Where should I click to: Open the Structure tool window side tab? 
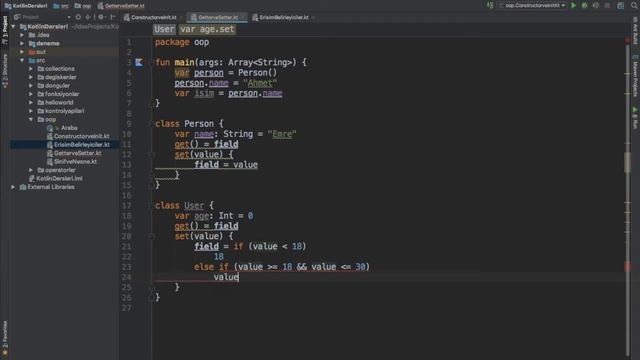pos(5,71)
